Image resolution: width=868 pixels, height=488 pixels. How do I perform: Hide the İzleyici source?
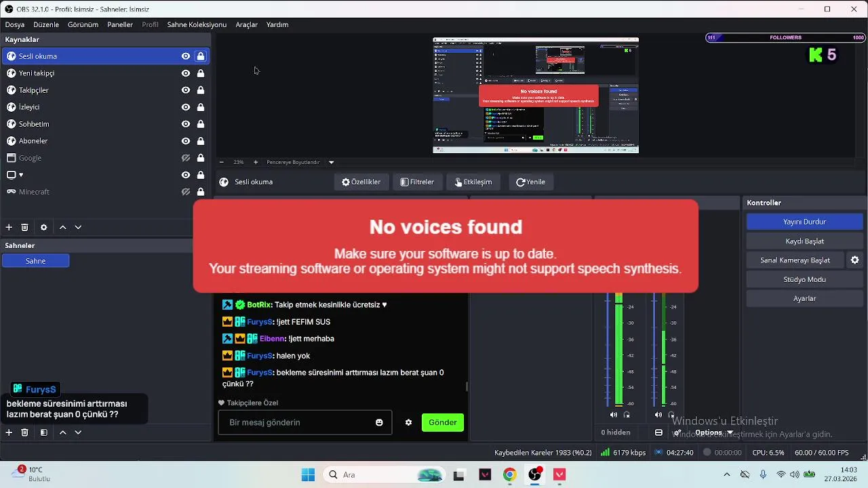click(186, 107)
